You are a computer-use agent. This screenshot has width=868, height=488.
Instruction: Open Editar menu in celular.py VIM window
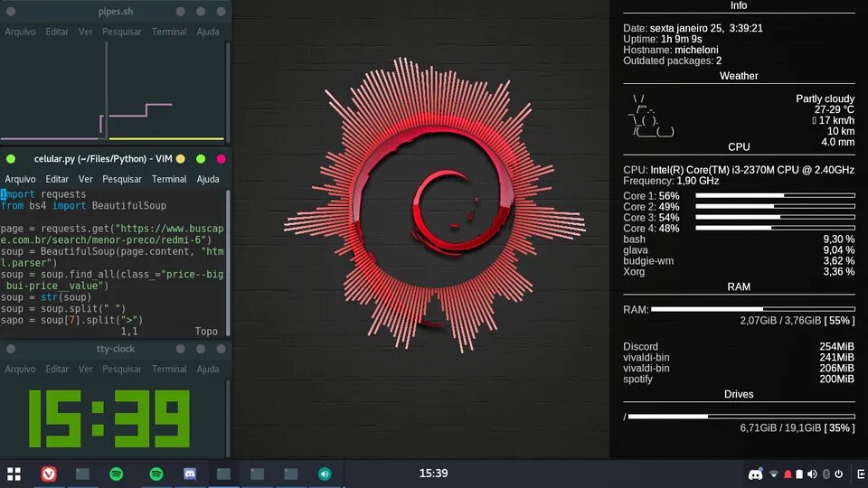point(57,179)
